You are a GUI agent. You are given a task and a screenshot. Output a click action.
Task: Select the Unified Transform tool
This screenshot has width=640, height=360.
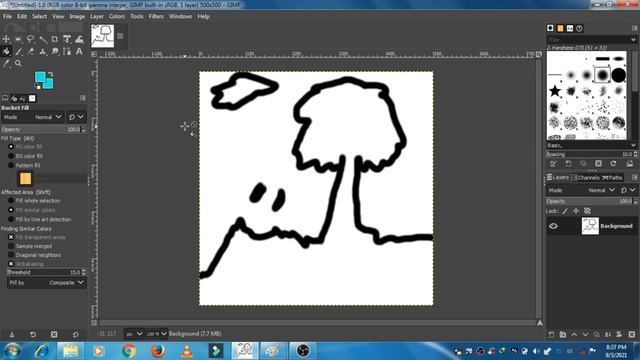pos(67,39)
